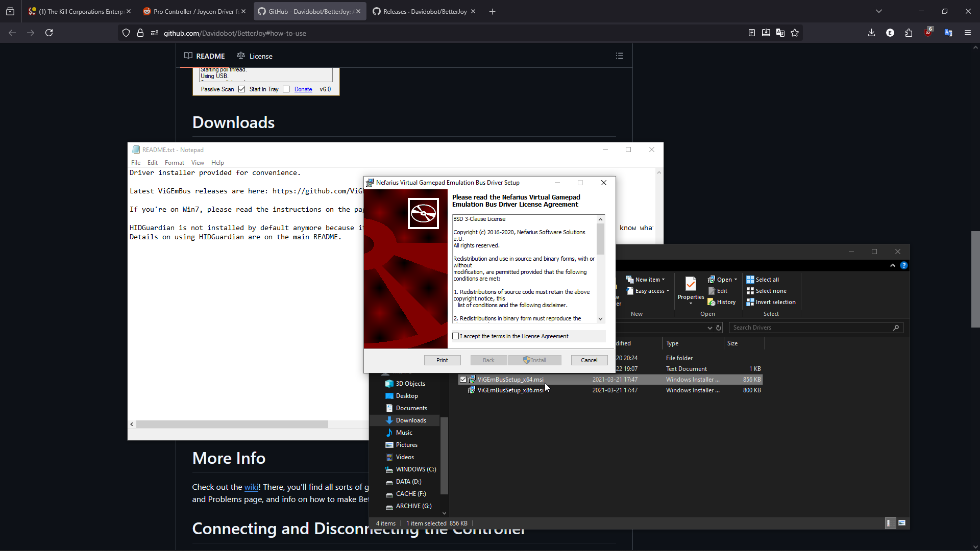Open Notepad Format menu
980x551 pixels.
(174, 163)
